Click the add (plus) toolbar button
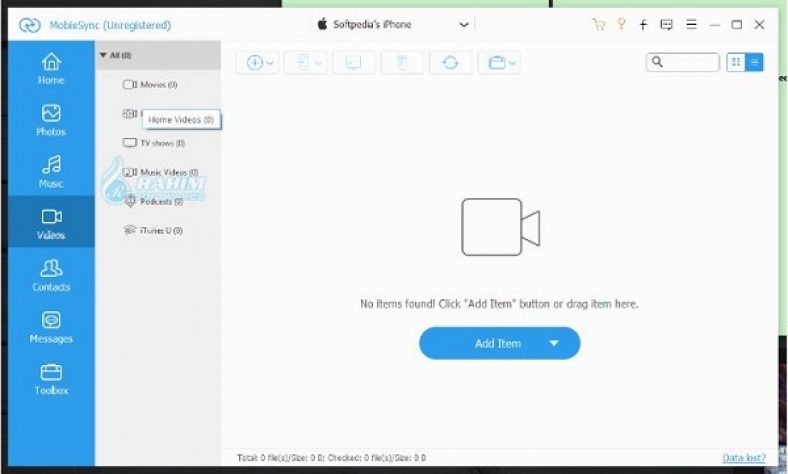 257,62
